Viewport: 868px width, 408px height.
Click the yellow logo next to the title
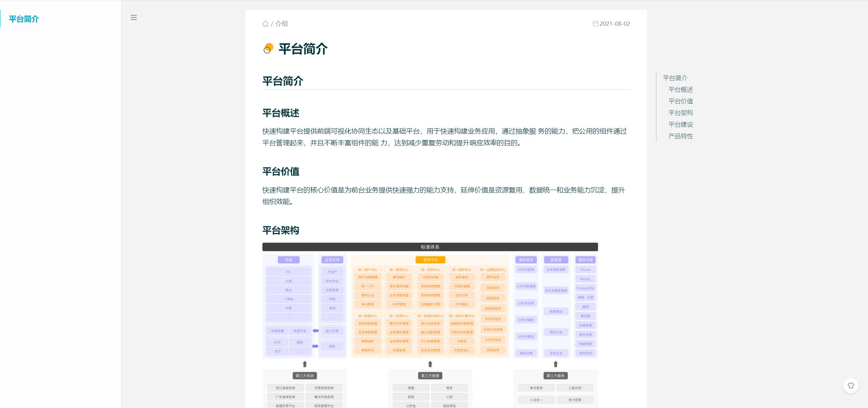pos(269,49)
